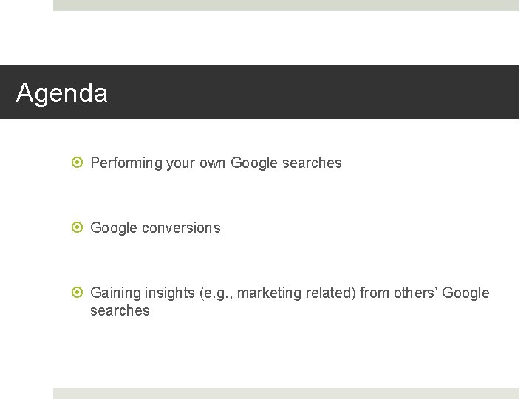
Task: Click the bullet icon beside Google conversions
Action: tap(79, 228)
